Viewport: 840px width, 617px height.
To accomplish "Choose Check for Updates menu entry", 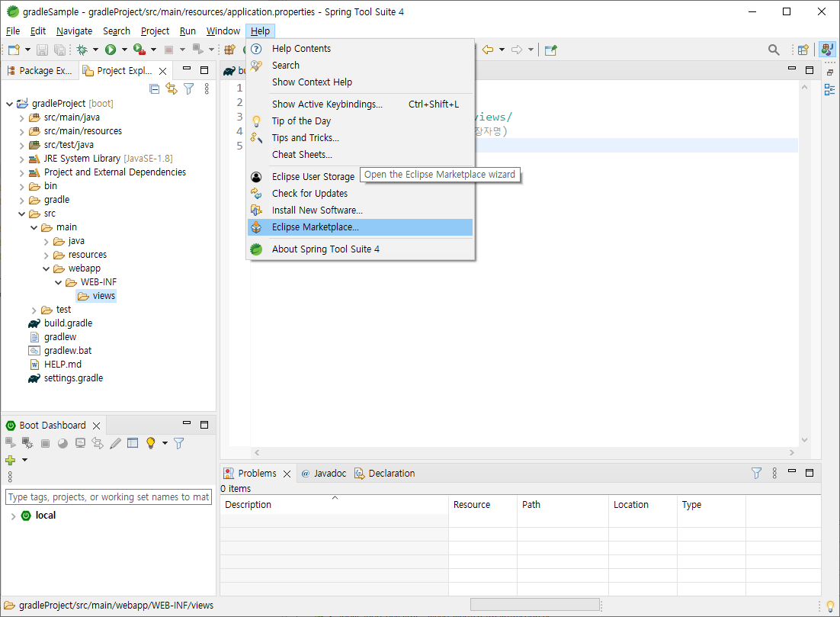I will [x=360, y=194].
